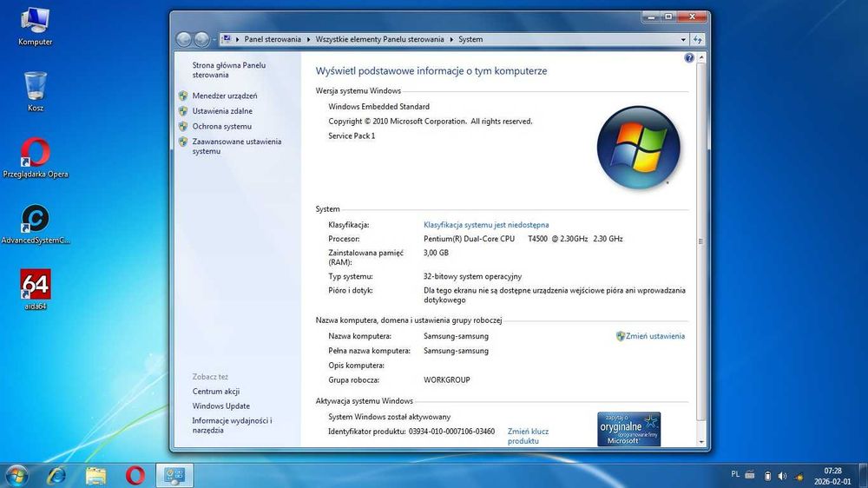Open Windows Explorer folder from taskbar
This screenshot has width=868, height=488.
95,475
